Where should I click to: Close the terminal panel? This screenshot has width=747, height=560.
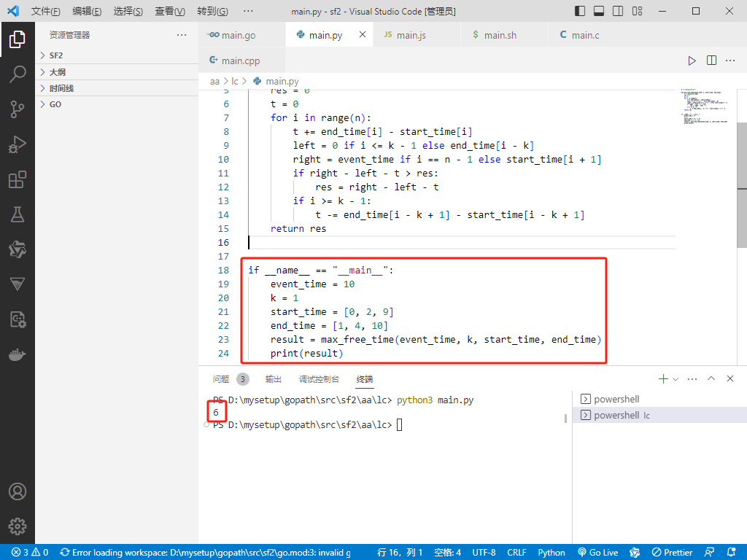(x=730, y=378)
